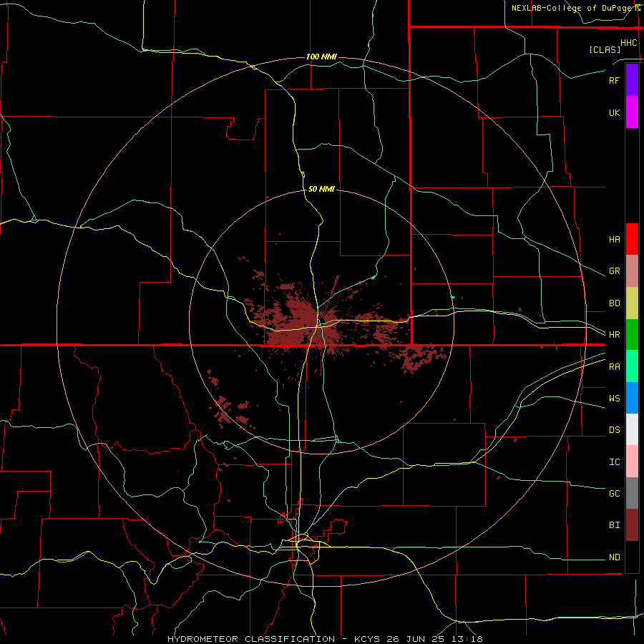The image size is (644, 644).
Task: Click the RA label in legend
Action: (x=614, y=367)
